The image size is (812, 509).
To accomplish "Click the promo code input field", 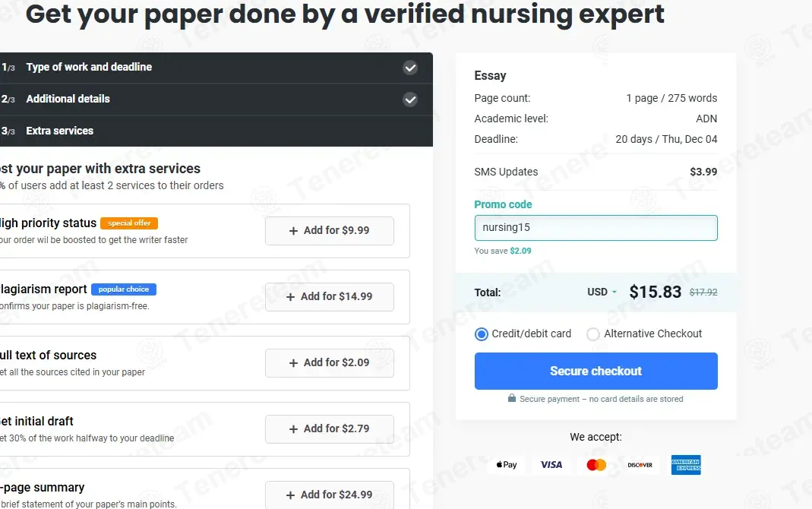I will pyautogui.click(x=596, y=228).
